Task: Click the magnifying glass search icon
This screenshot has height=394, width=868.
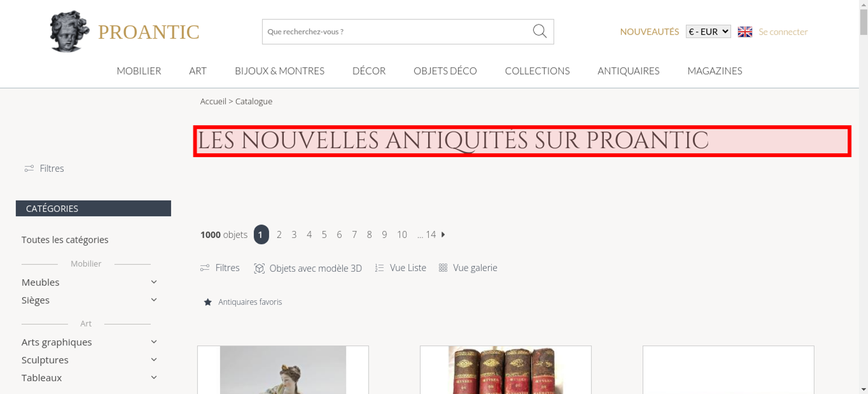Action: [539, 31]
